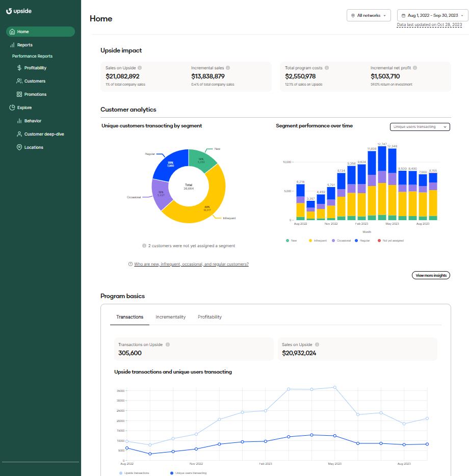The width and height of the screenshot is (469, 476).
Task: Click info icon next to Incremental sales
Action: pos(228,68)
